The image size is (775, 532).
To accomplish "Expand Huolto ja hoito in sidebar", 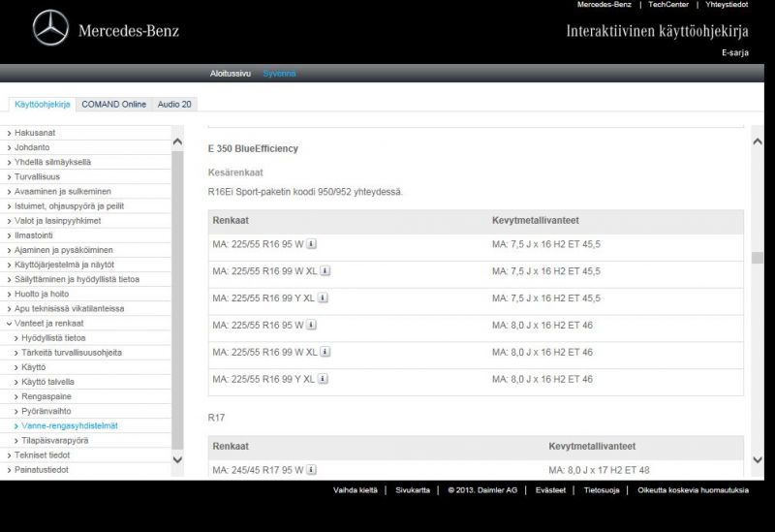I will click(43, 294).
